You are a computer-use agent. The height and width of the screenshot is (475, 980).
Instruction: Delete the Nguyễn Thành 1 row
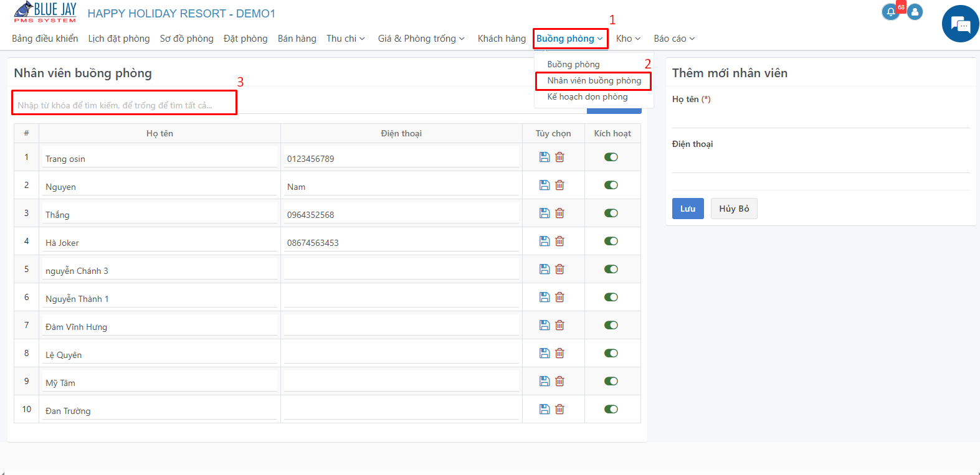(x=559, y=297)
